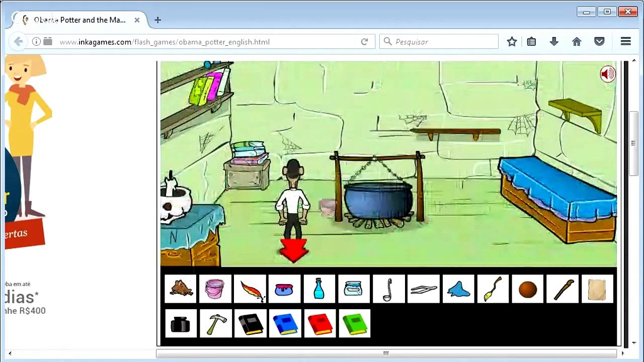Choose the black book in inventory
Screen dimensions: 644x362
point(250,323)
